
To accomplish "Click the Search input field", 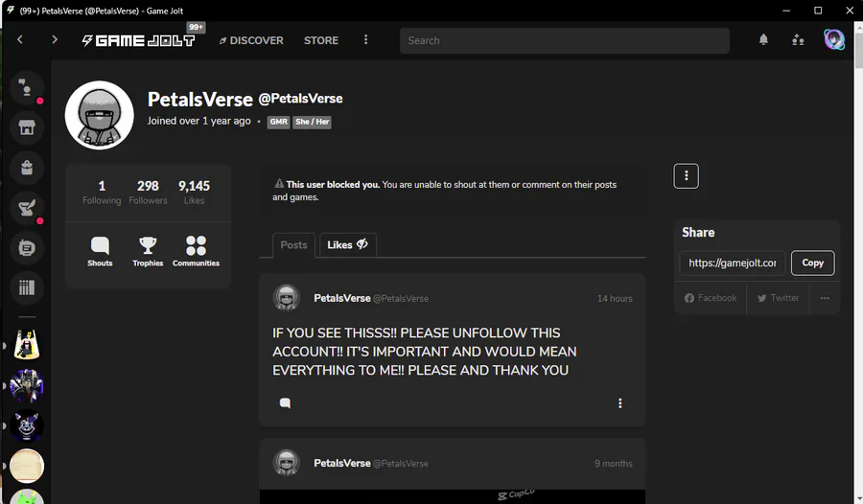I will coord(564,40).
